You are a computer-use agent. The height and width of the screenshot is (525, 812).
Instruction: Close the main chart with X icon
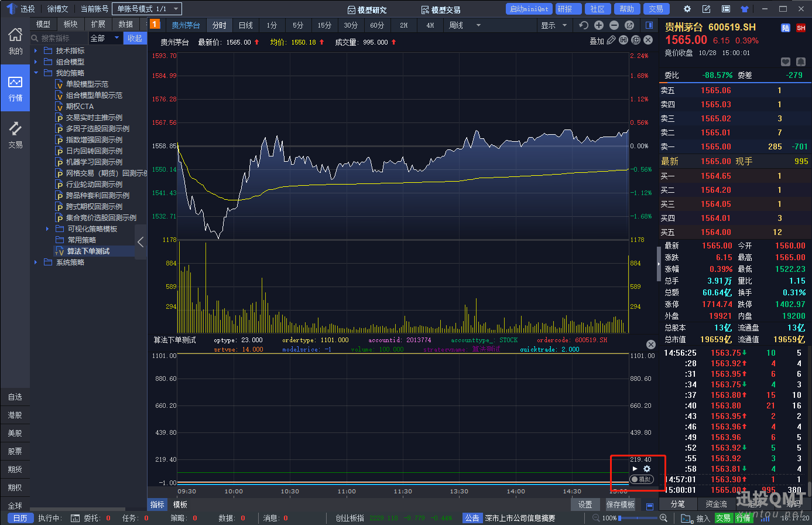648,40
